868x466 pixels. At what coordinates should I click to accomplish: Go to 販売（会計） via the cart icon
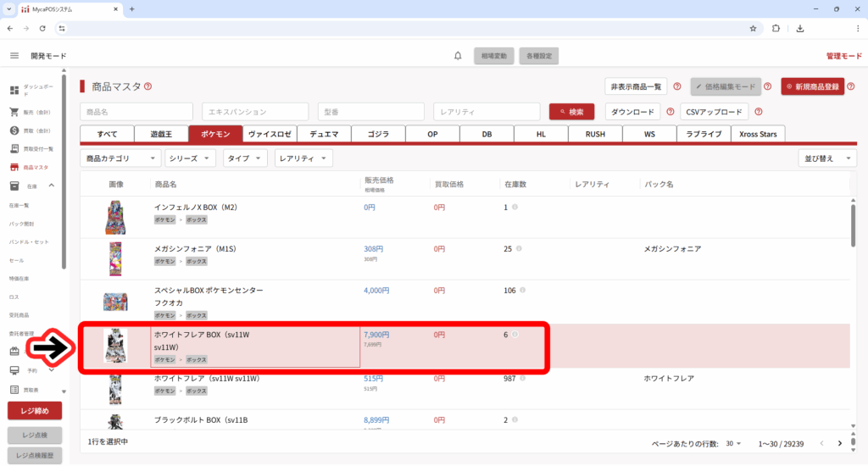point(14,112)
